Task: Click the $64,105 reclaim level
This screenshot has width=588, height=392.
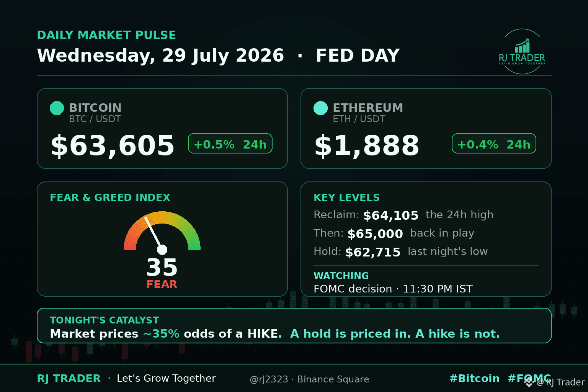Action: point(391,216)
